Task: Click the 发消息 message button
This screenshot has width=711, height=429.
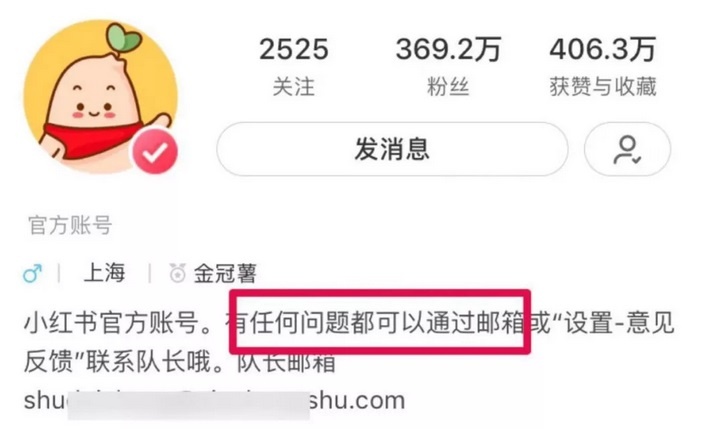Action: 392,149
